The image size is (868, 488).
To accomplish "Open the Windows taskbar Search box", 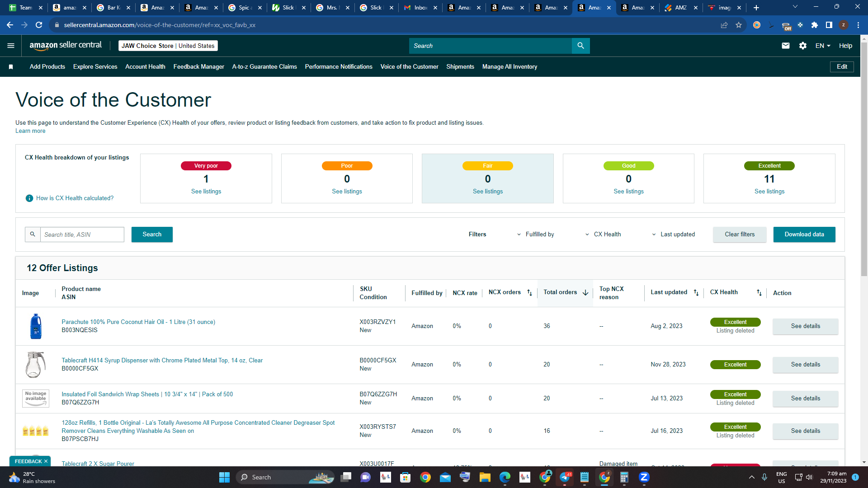I will point(285,477).
